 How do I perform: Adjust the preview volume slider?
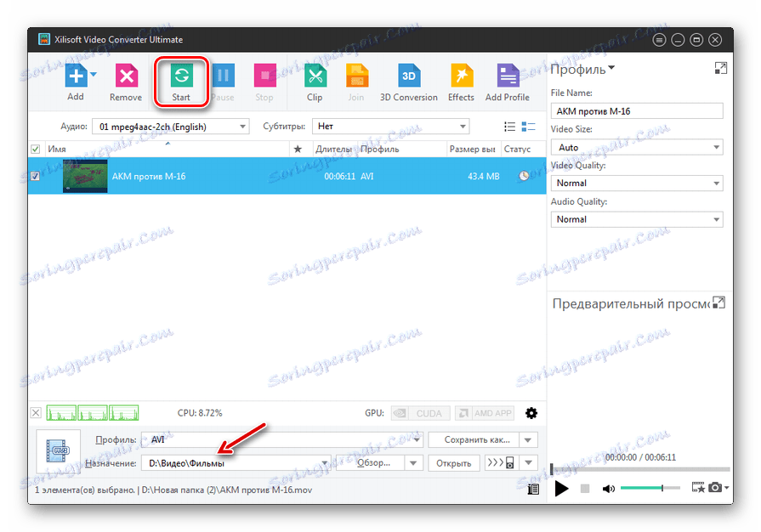click(650, 488)
